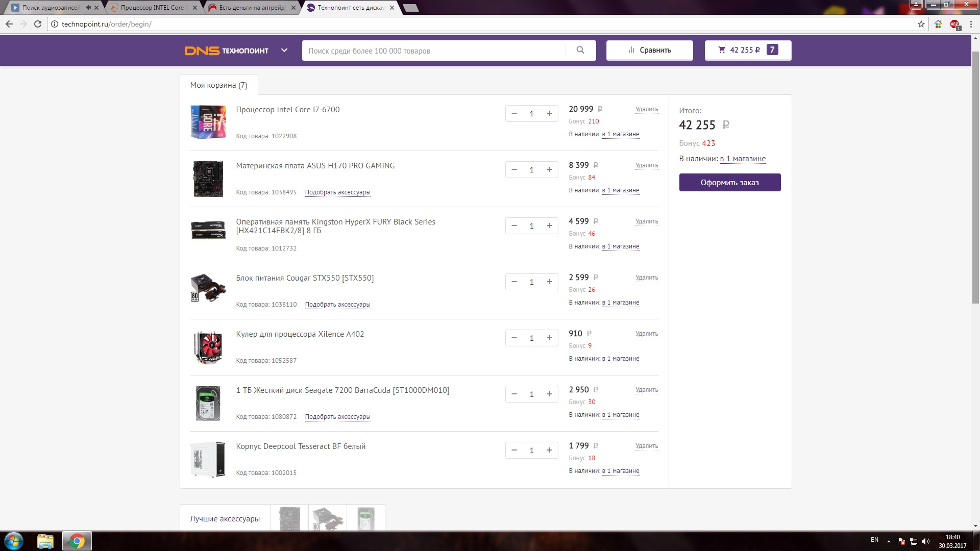Image resolution: width=980 pixels, height=551 pixels.
Task: Bookmark page with the star icon
Action: click(x=921, y=24)
